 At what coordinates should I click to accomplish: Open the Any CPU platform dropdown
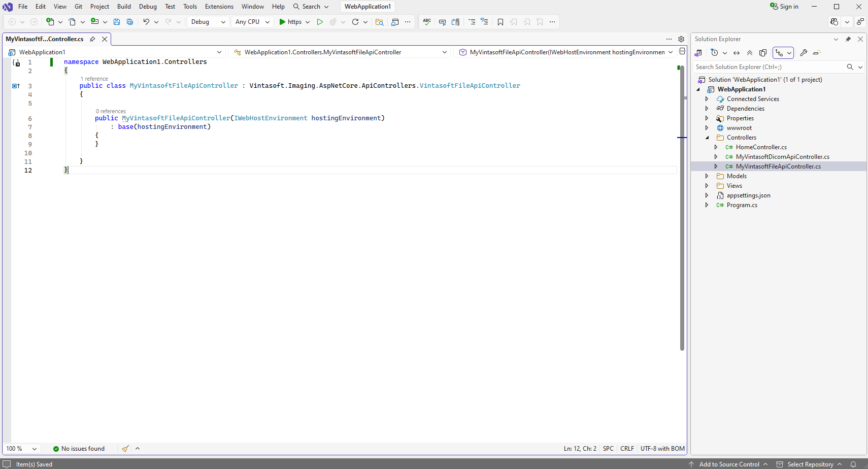point(252,22)
